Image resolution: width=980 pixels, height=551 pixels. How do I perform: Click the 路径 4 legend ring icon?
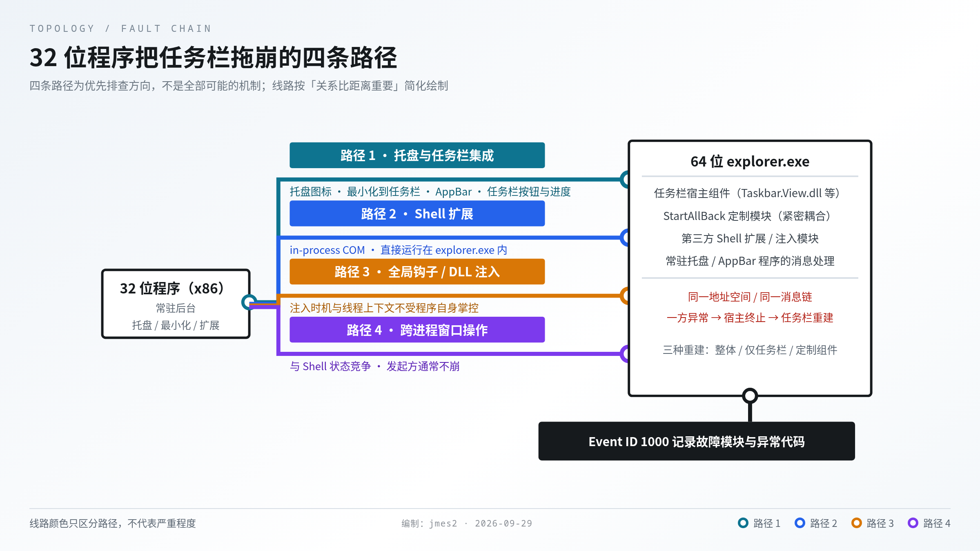click(913, 523)
